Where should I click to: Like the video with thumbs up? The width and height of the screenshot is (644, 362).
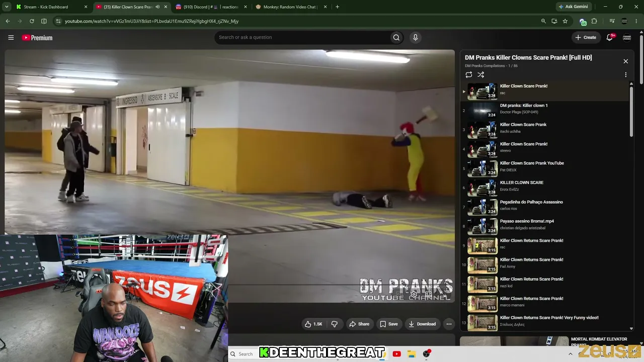[x=313, y=324]
